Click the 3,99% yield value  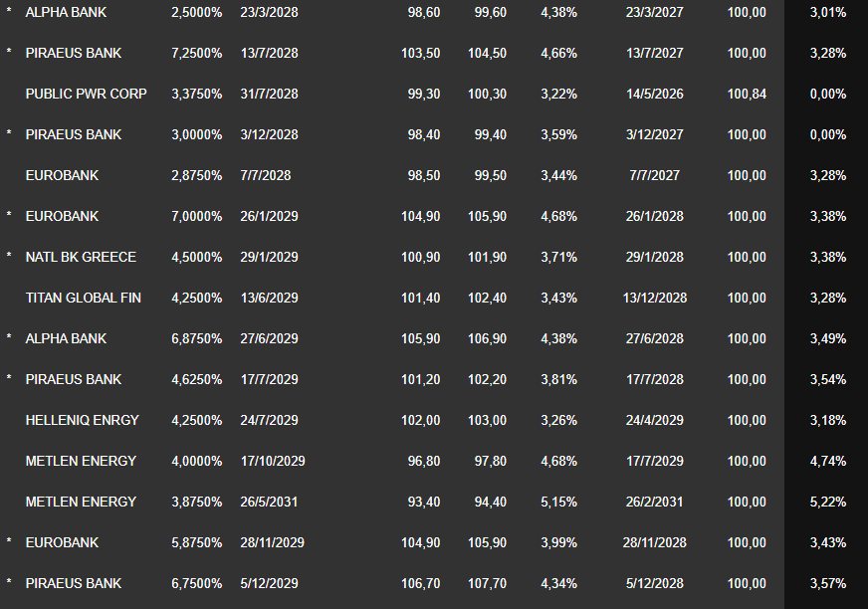559,542
